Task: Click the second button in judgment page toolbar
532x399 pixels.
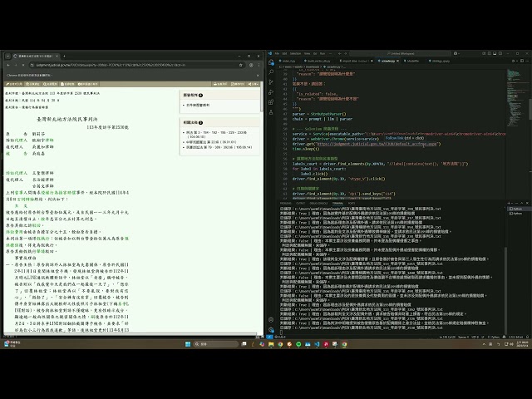Action: tap(33, 84)
